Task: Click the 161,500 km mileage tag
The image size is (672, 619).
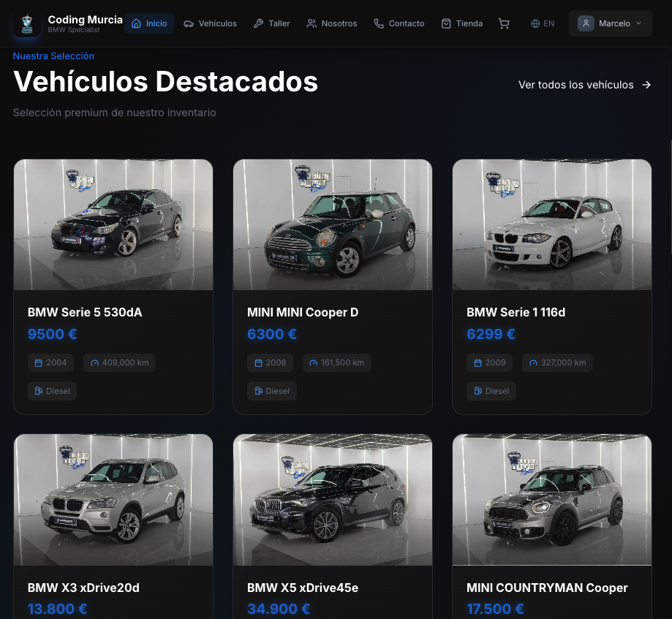Action: tap(337, 362)
